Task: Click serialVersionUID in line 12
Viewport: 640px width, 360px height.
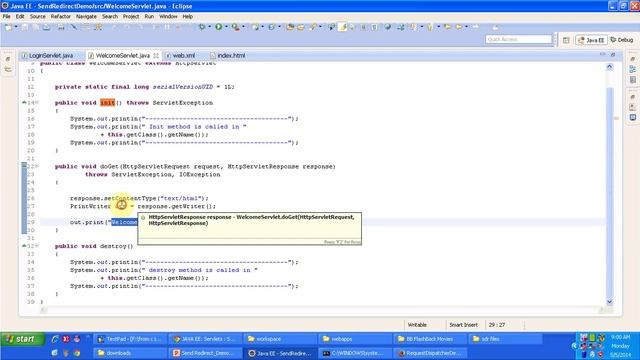Action: [x=183, y=87]
